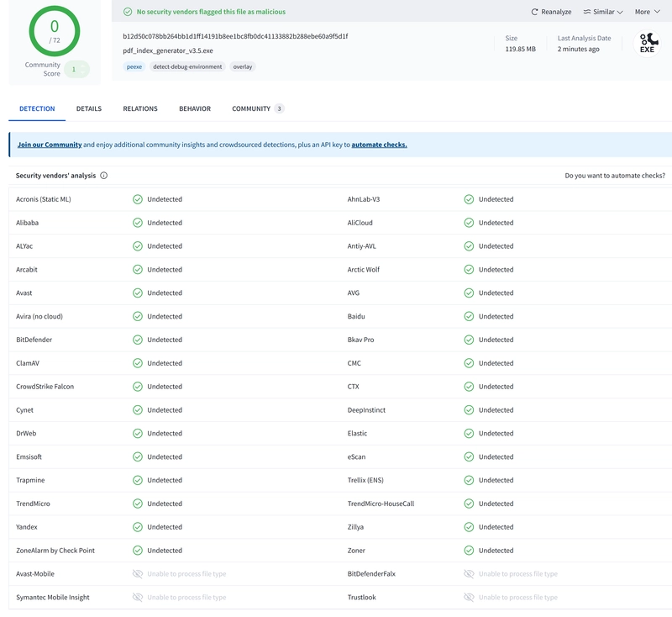Click the check icon in TrendMicro row
This screenshot has width=672, height=617.
[138, 504]
